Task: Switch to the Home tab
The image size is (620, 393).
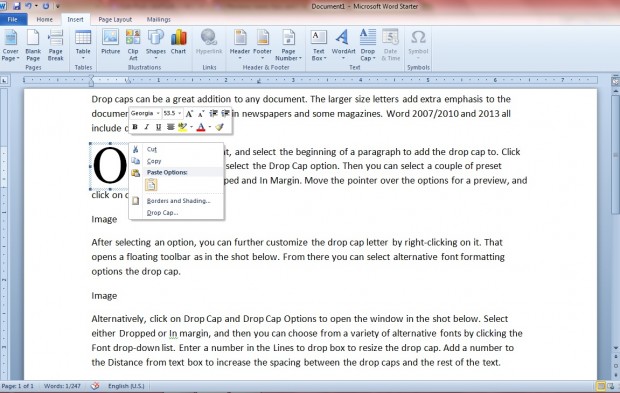Action: coord(44,19)
